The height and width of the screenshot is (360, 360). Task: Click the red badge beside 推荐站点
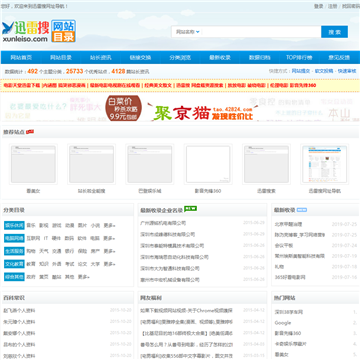click(30, 132)
